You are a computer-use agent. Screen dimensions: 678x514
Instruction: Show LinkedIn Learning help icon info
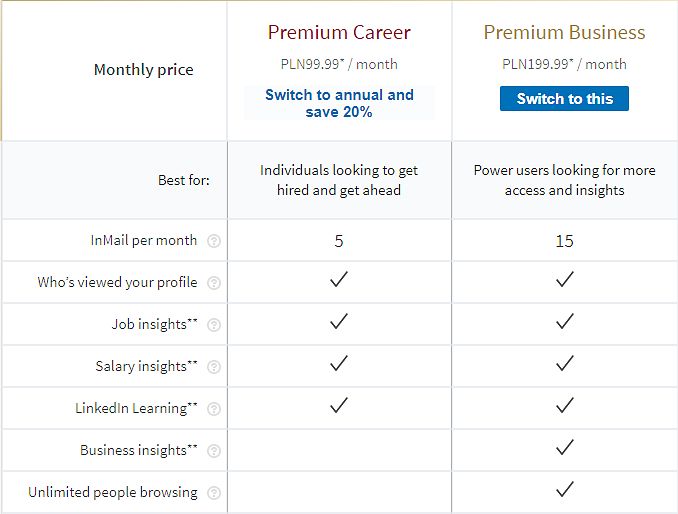point(214,409)
